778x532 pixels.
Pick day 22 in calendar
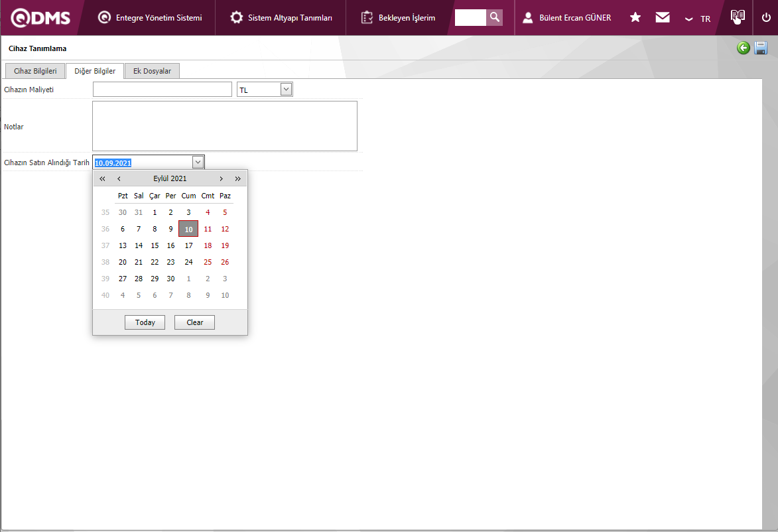click(155, 262)
